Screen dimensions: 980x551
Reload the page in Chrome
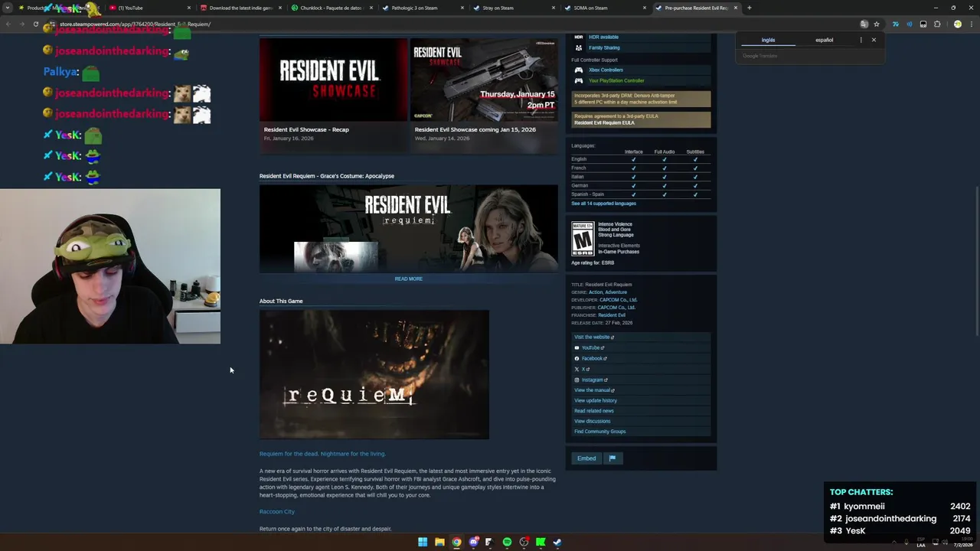(35, 24)
